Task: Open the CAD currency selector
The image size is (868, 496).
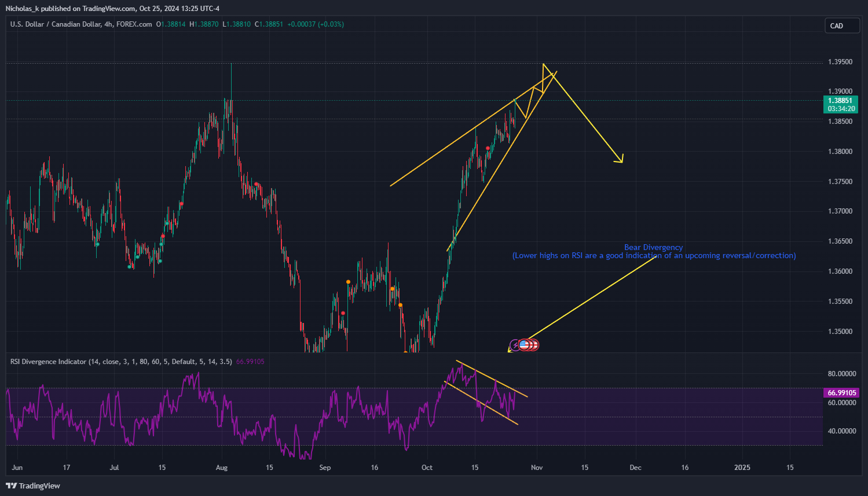Action: [842, 25]
